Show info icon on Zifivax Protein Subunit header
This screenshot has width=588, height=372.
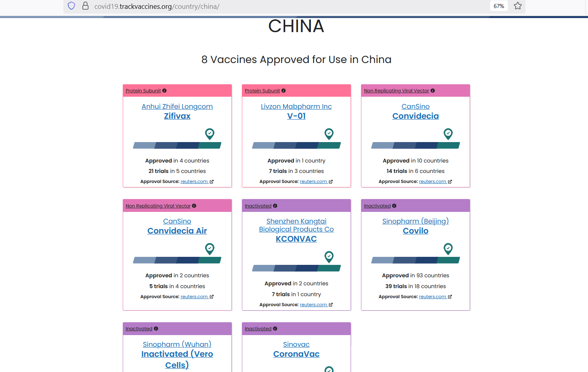tap(164, 91)
